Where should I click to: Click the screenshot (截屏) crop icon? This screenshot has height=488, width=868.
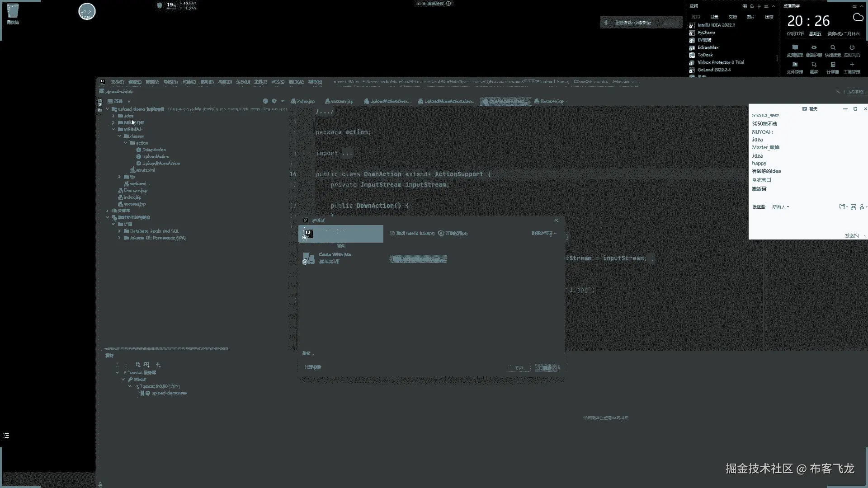[814, 65]
